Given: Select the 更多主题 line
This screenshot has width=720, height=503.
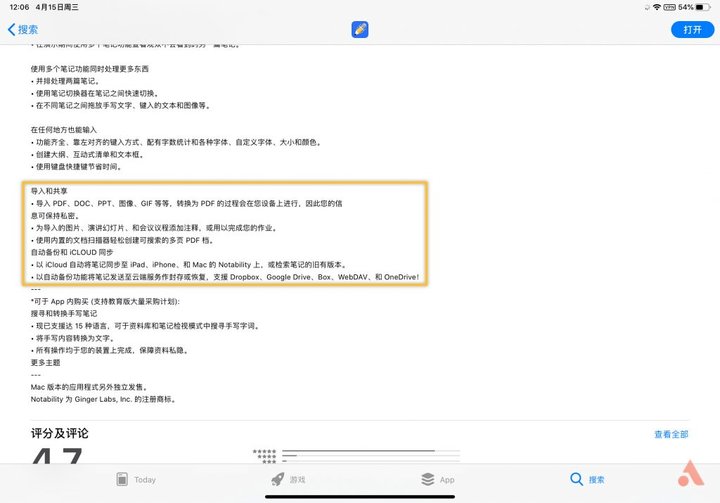Looking at the screenshot, I should pos(45,362).
